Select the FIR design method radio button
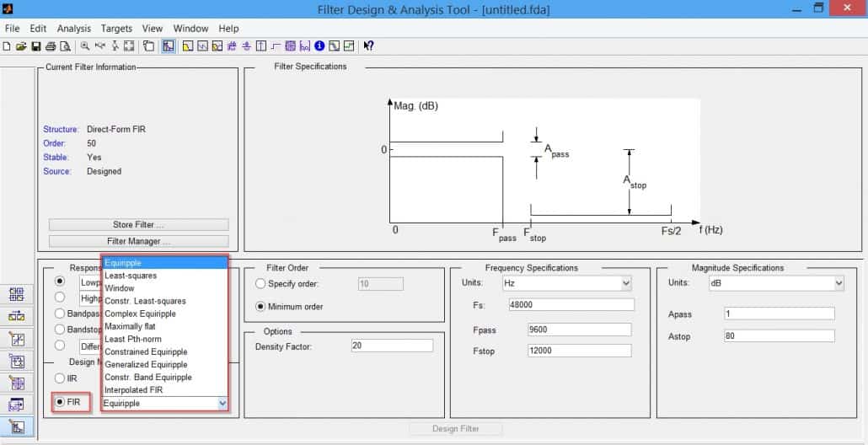This screenshot has height=445, width=868. [x=60, y=402]
